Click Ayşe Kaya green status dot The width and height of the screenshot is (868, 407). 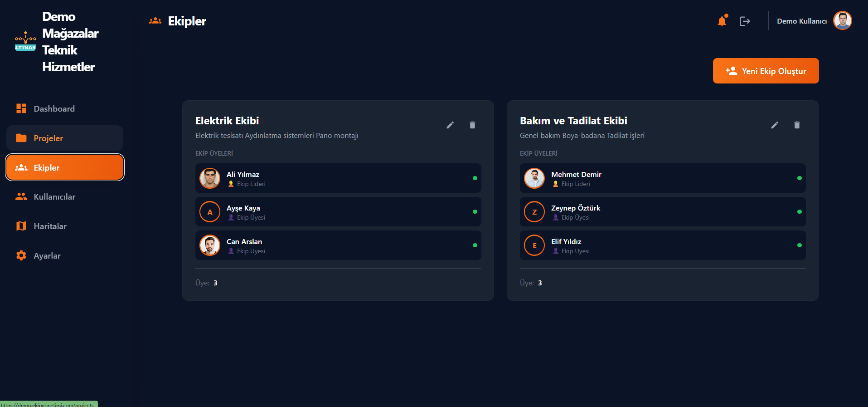475,212
